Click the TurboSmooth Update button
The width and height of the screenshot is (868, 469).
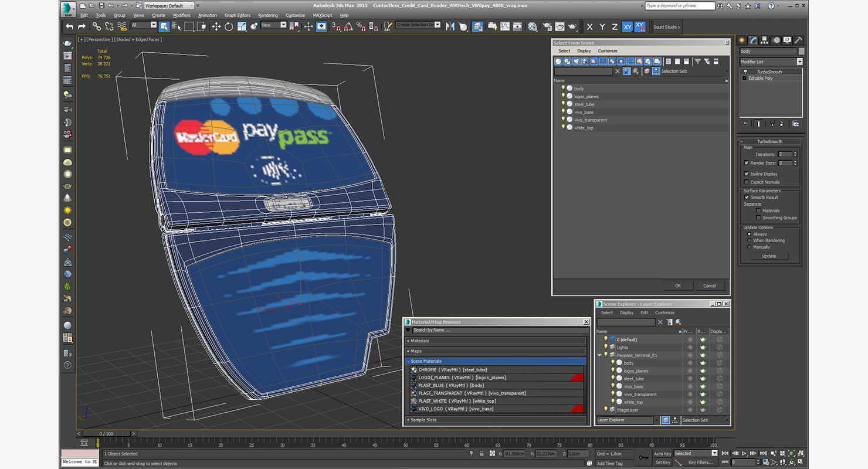(x=769, y=256)
